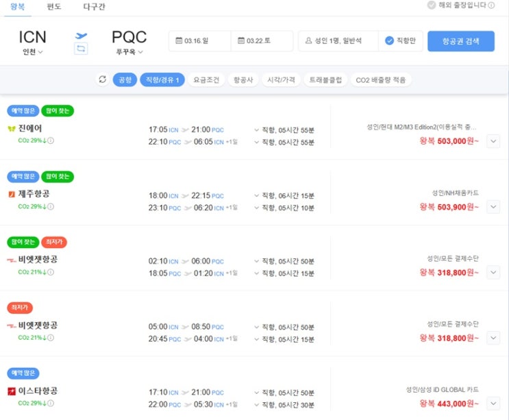Click 성인/NH채움카드 payment condition text
Image resolution: width=509 pixels, height=420 pixels.
(x=455, y=193)
